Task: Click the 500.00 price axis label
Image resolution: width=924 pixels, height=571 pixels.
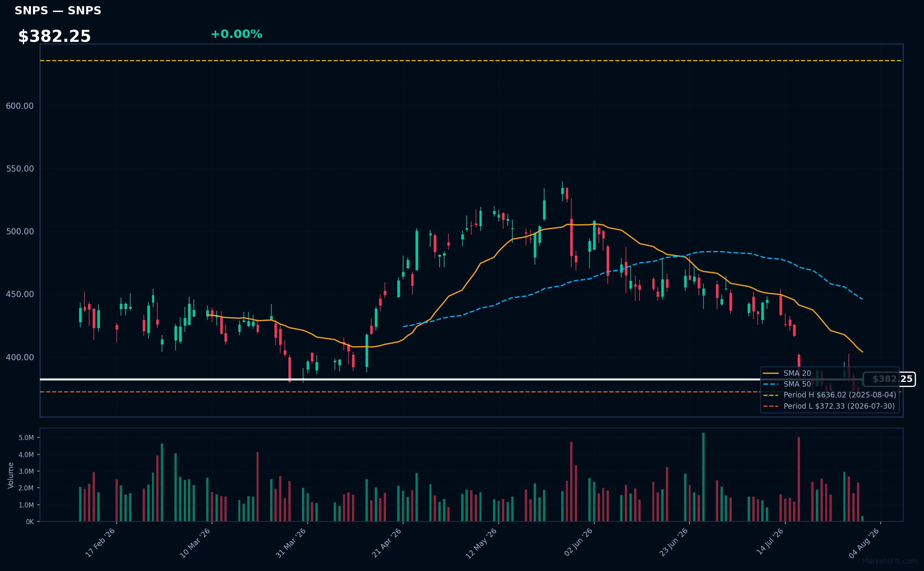Action: [x=20, y=231]
